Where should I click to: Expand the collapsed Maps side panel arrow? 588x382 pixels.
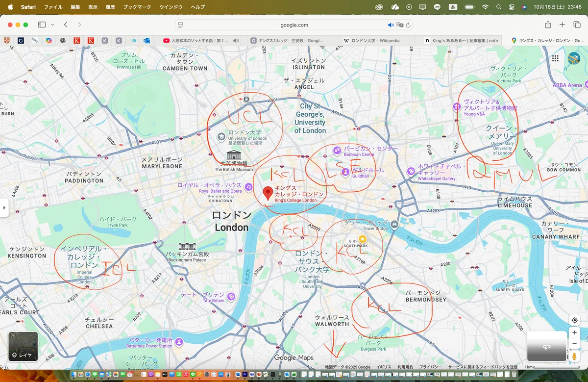[x=4, y=208]
